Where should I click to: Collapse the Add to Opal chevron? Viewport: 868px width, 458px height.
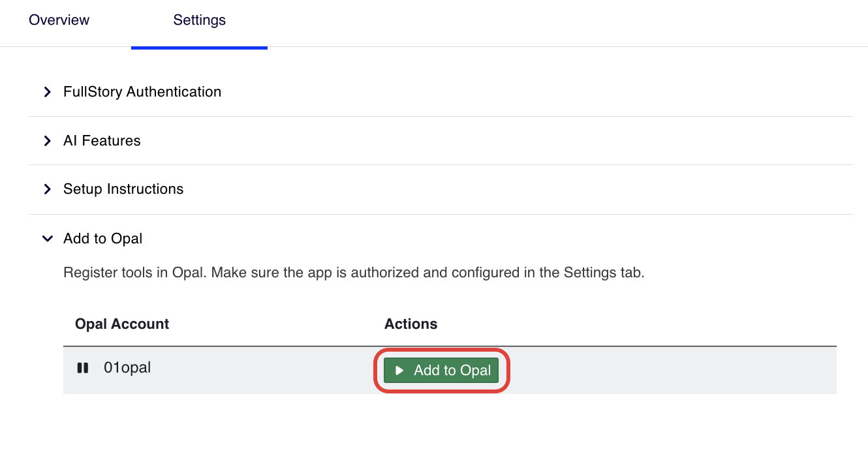pos(47,239)
